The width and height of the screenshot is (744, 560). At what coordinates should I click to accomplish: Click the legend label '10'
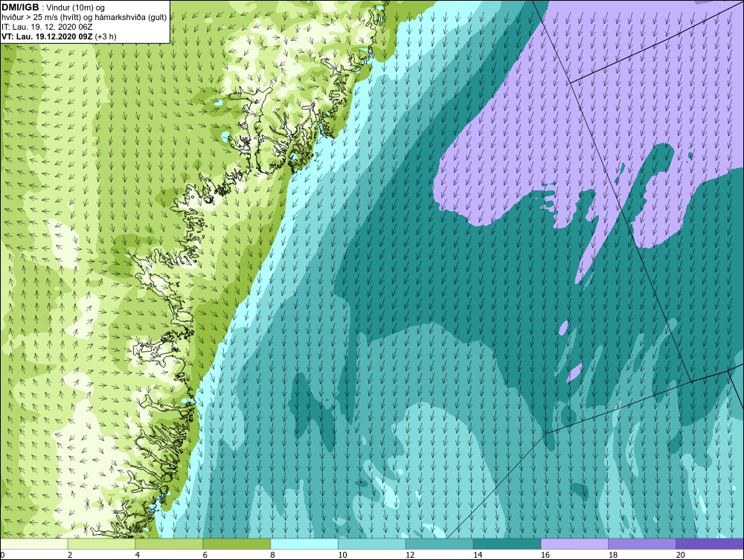[342, 555]
